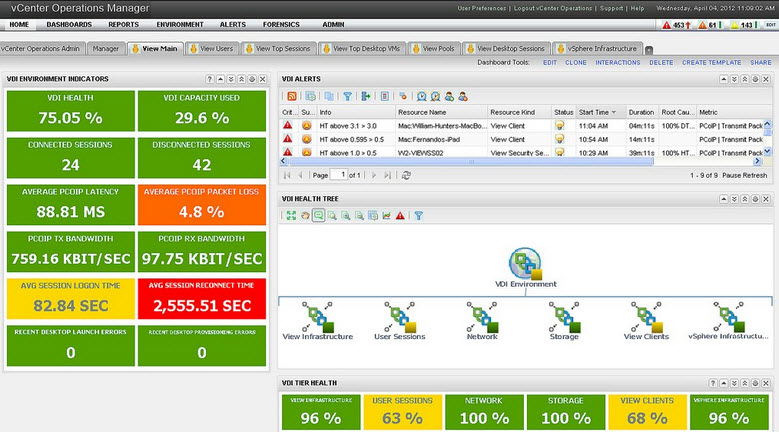Click the User Preferences link
The height and width of the screenshot is (432, 779).
(x=482, y=8)
